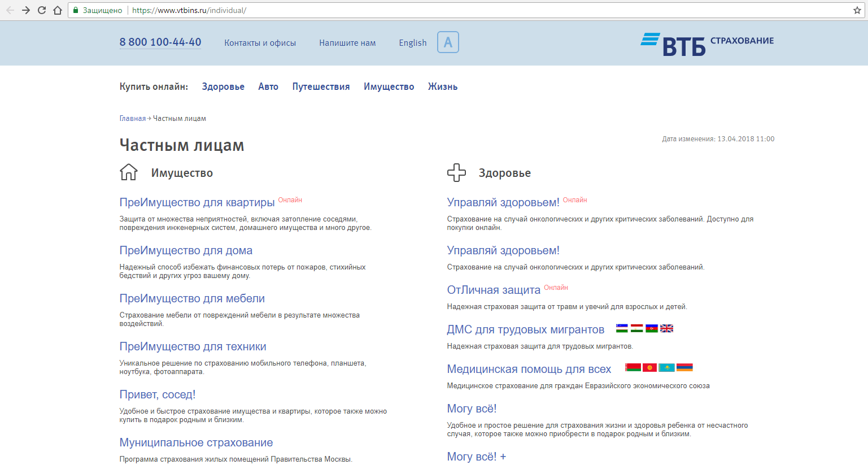Click the browser reload button

click(x=41, y=10)
